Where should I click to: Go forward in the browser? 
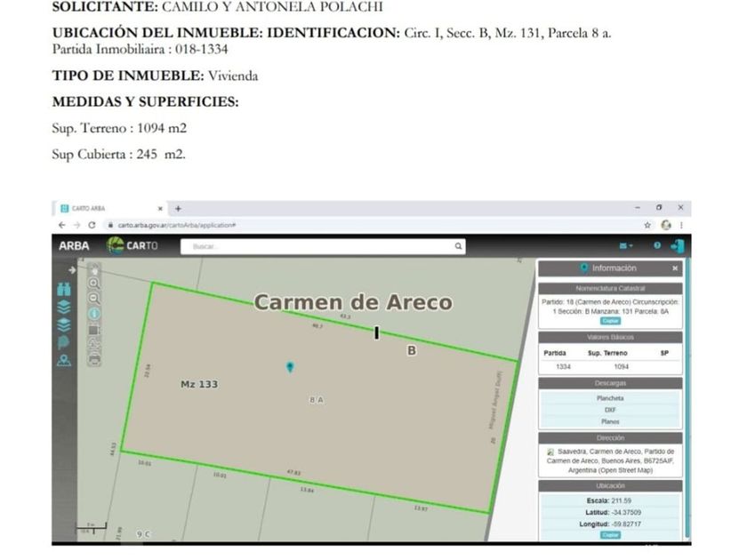(x=76, y=225)
